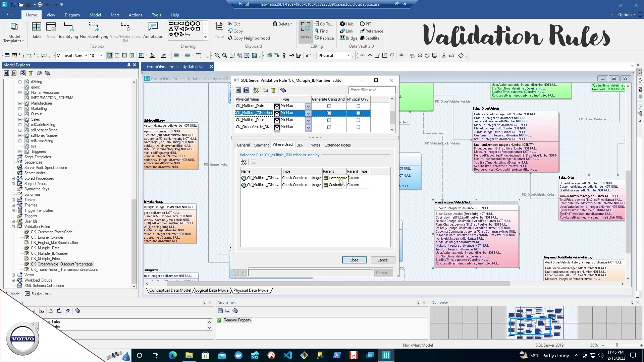Delete selected validation rule via trash icon
This screenshot has width=644, height=362.
[273, 90]
